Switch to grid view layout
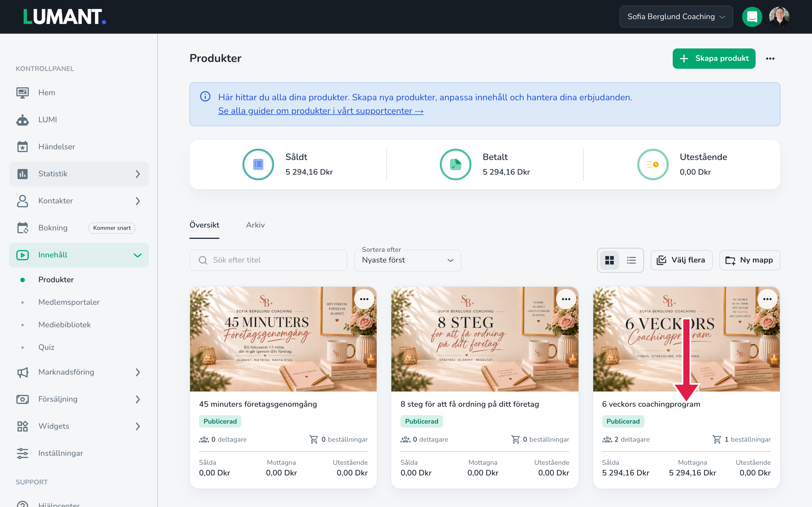This screenshot has width=812, height=507. coord(609,260)
